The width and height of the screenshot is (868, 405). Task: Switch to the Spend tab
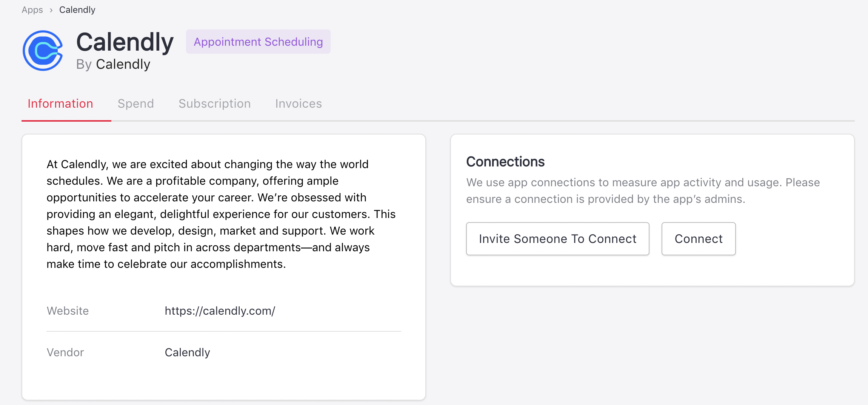pyautogui.click(x=135, y=104)
